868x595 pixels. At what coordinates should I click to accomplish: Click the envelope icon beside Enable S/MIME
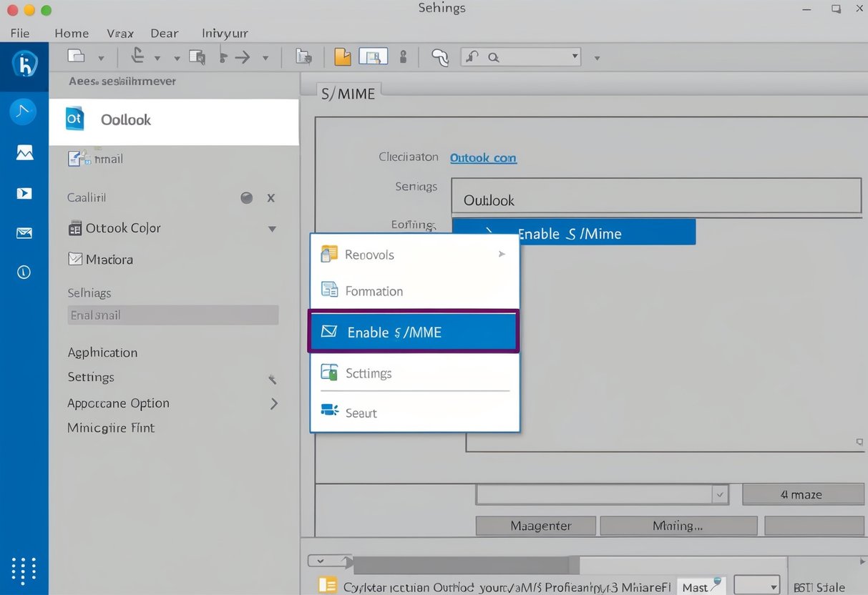coord(330,331)
